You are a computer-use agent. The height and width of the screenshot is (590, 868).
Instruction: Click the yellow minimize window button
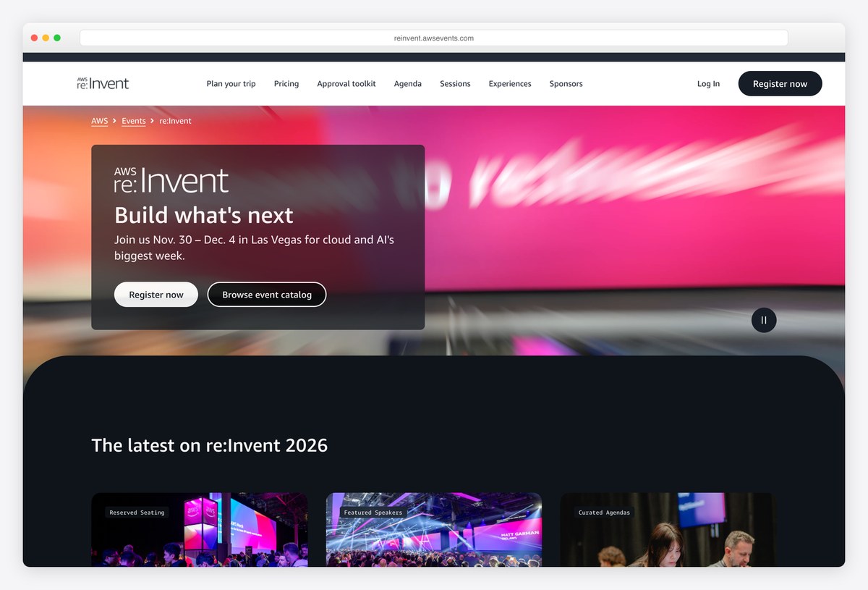click(x=46, y=38)
